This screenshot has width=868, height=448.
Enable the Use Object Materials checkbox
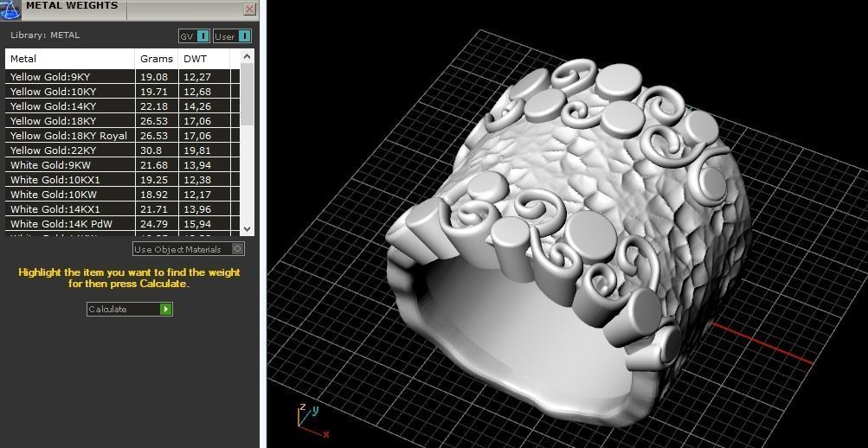click(x=237, y=249)
